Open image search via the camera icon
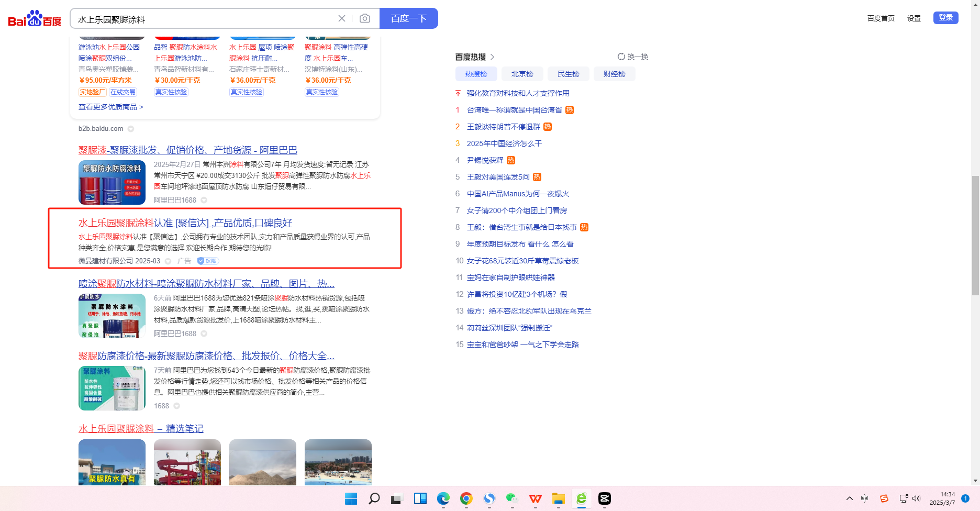The height and width of the screenshot is (511, 980). click(x=365, y=18)
